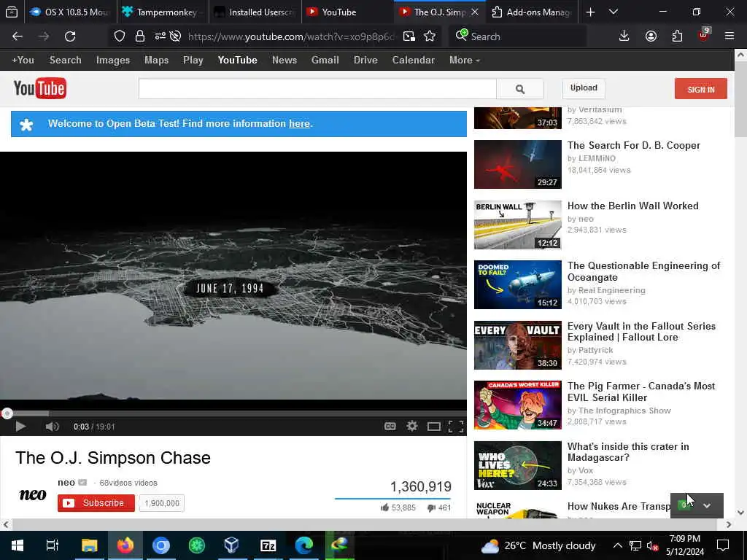Open the Windows notification center
Screen dimensions: 747x560
[723, 545]
